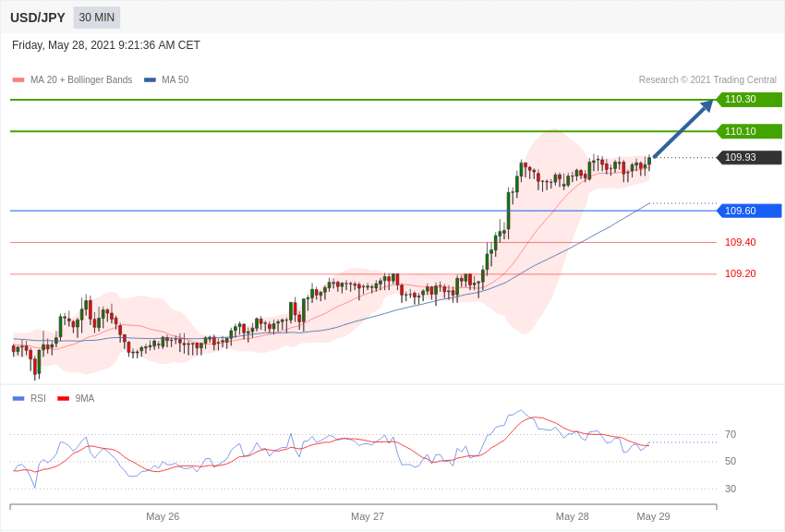Click the RSI 70 level label

731,434
